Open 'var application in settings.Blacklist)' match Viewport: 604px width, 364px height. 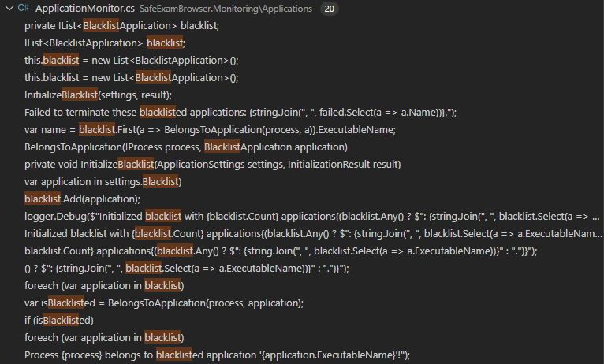[x=103, y=182]
